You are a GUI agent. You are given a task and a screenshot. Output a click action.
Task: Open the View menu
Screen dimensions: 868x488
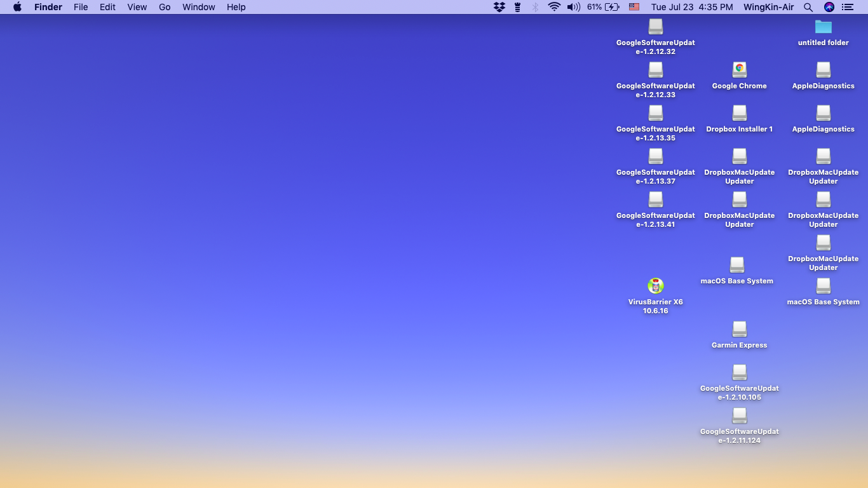click(x=137, y=7)
